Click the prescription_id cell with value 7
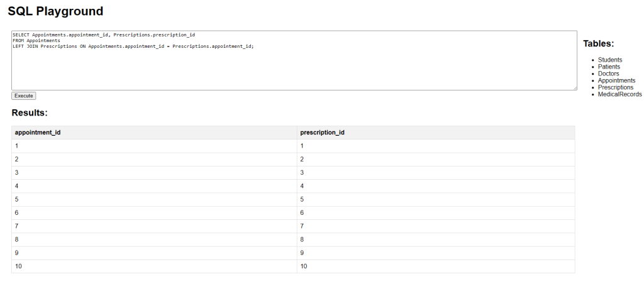Image resolution: width=644 pixels, height=289 pixels. (436, 226)
